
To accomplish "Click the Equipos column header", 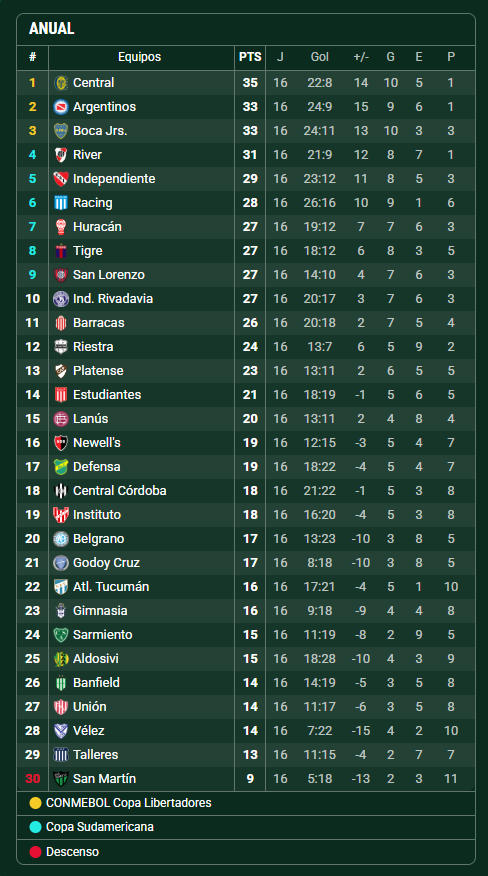I will (x=140, y=57).
